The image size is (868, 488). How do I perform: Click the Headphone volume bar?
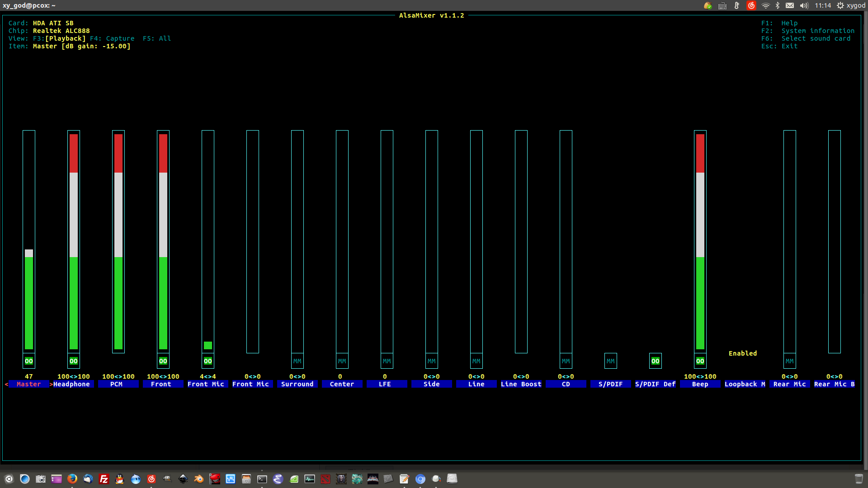[74, 241]
